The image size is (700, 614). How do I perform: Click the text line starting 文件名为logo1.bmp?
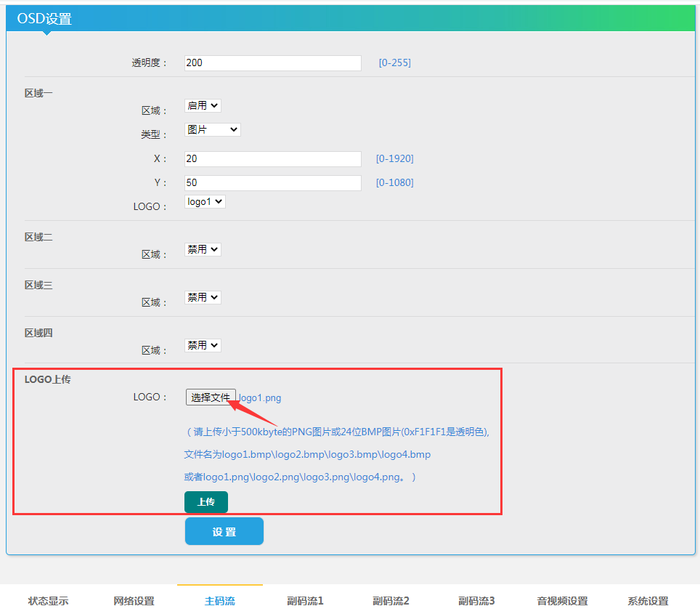(307, 454)
